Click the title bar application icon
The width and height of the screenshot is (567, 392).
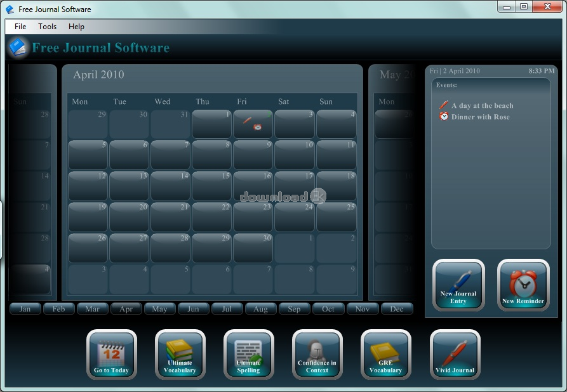click(10, 9)
